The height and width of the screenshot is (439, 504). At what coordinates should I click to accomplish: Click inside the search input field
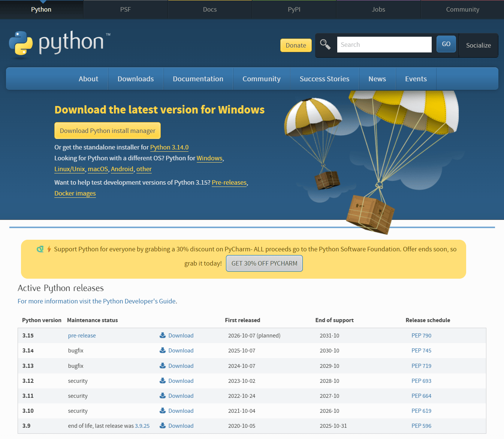click(x=384, y=44)
